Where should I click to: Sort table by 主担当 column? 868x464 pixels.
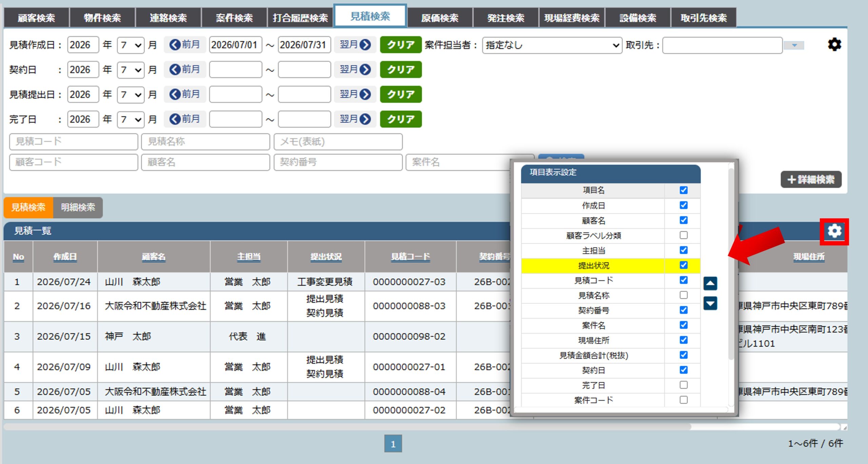[249, 257]
